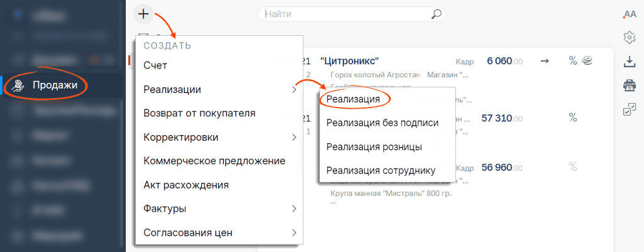Choose Возврат от покупателя
The image size is (644, 252).
pyautogui.click(x=199, y=113)
